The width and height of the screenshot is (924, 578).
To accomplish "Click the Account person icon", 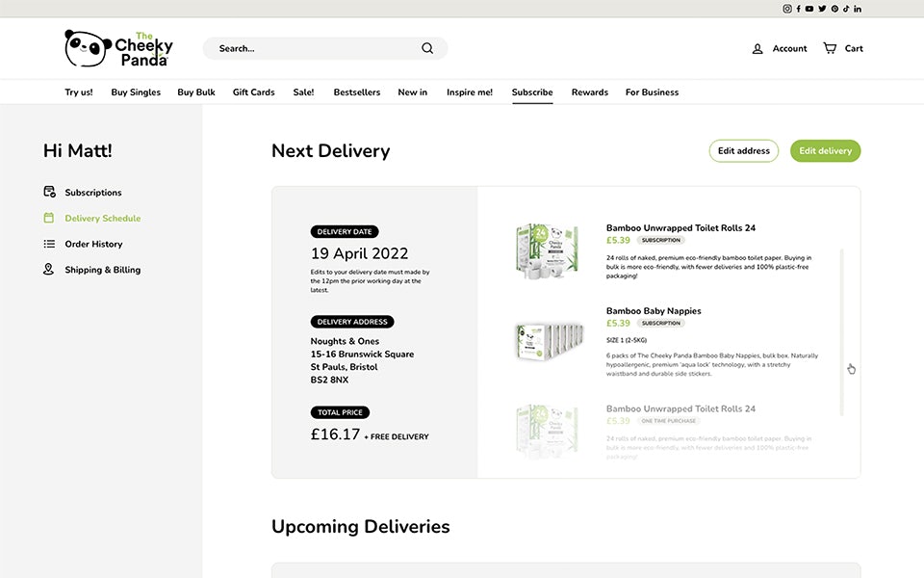I will pos(757,48).
